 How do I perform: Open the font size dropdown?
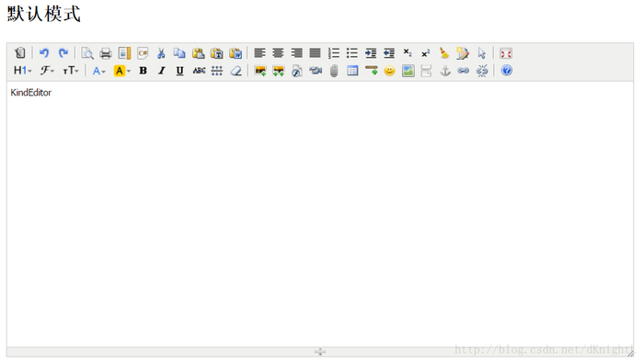click(70, 71)
